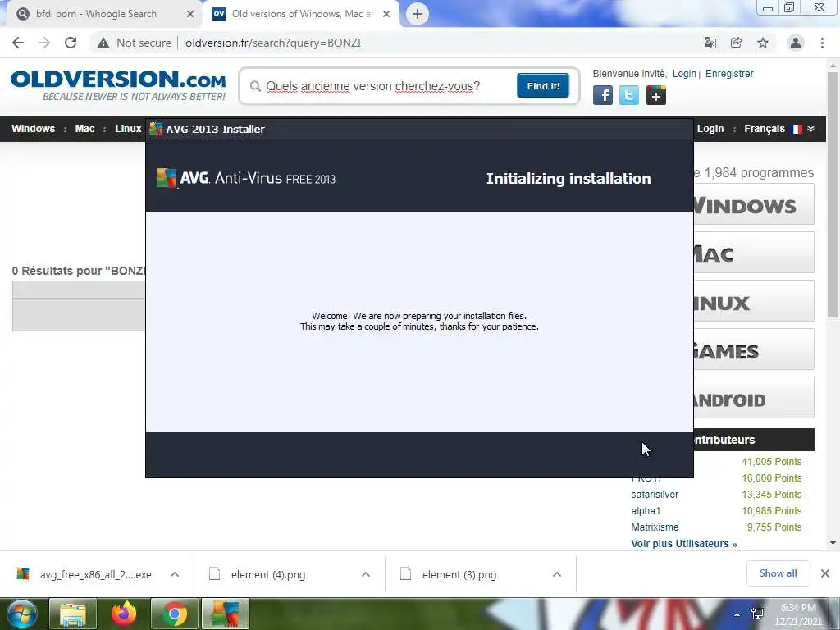
Task: Click the avg_free exe download file icon
Action: point(22,573)
